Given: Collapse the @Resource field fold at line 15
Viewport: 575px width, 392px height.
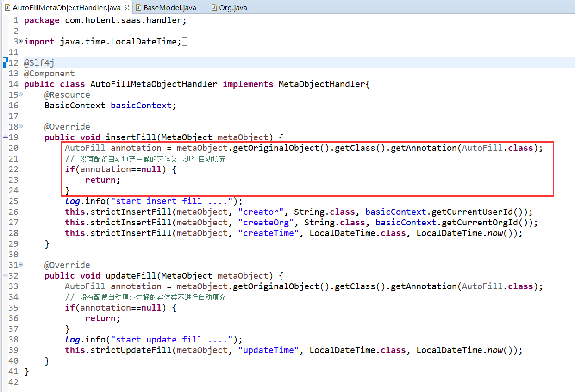Looking at the screenshot, I should point(20,94).
